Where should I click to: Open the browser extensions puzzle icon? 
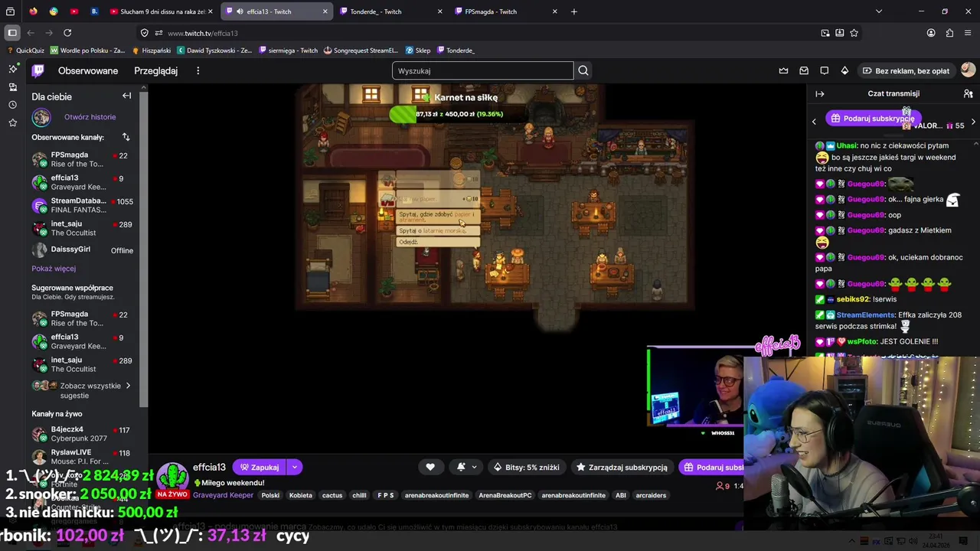click(949, 33)
